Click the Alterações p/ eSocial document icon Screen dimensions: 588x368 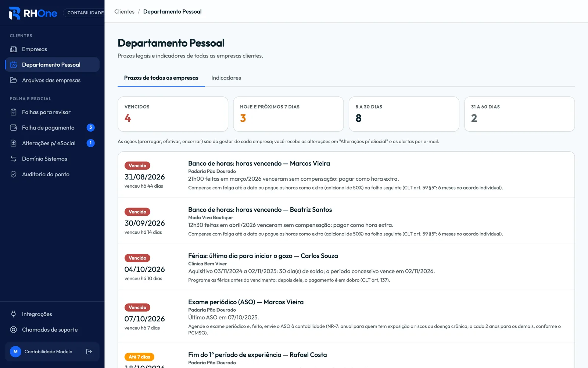14,143
